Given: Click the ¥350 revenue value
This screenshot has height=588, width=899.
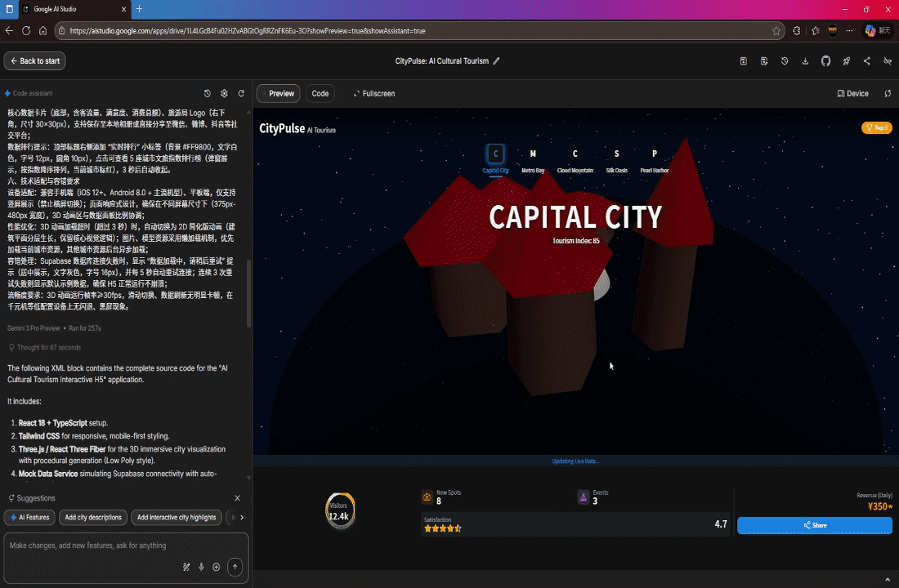Looking at the screenshot, I should [879, 506].
